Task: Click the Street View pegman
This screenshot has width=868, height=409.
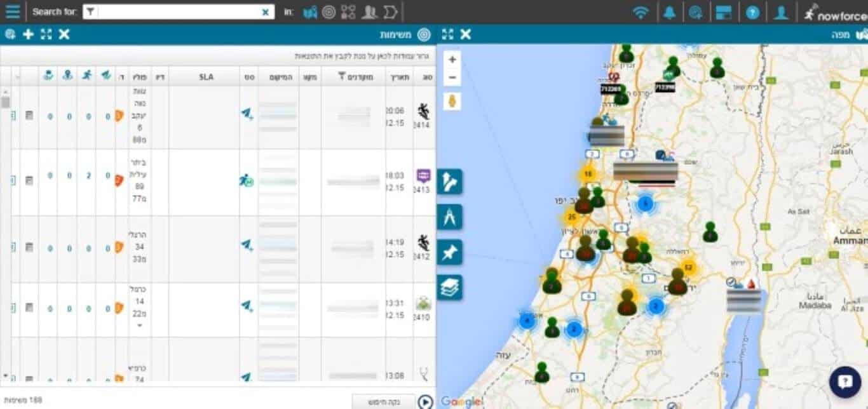Action: (452, 102)
